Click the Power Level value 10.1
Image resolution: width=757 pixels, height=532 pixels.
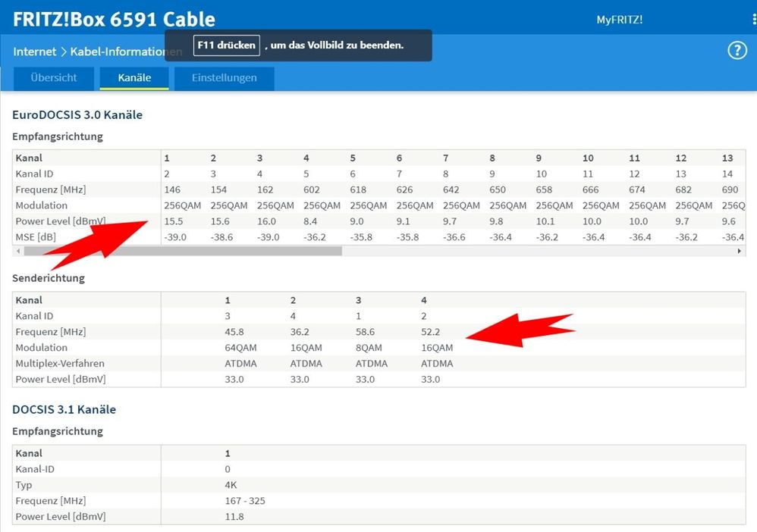click(x=545, y=221)
